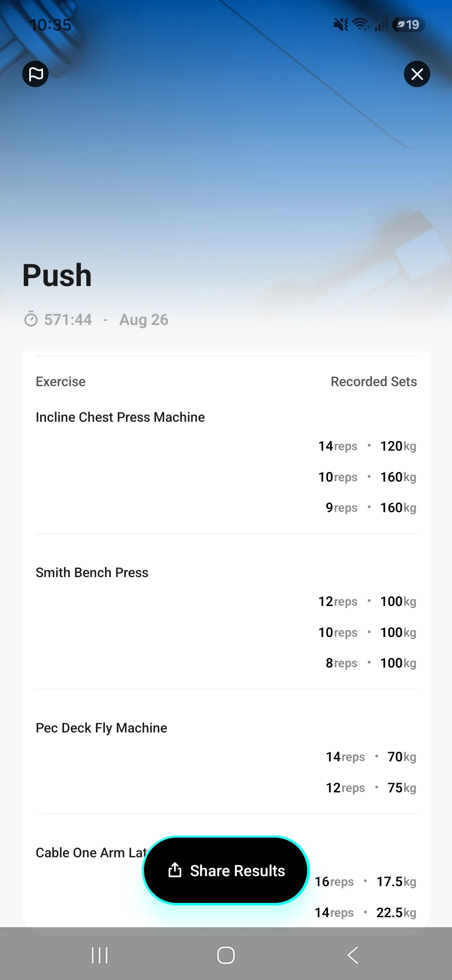452x980 pixels.
Task: Tap Android back navigation arrow
Action: pyautogui.click(x=353, y=955)
